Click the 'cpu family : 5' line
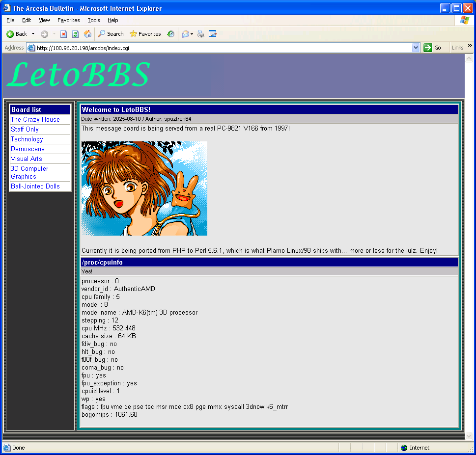 pyautogui.click(x=101, y=296)
